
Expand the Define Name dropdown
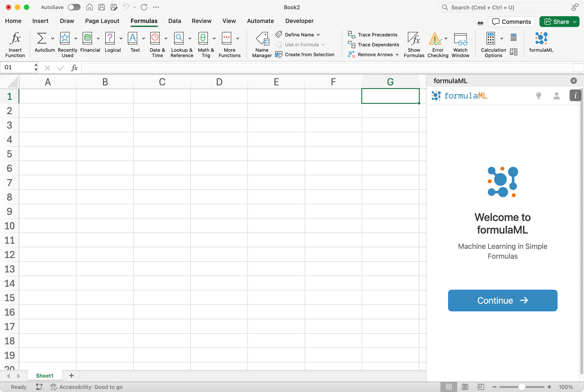[x=318, y=35]
